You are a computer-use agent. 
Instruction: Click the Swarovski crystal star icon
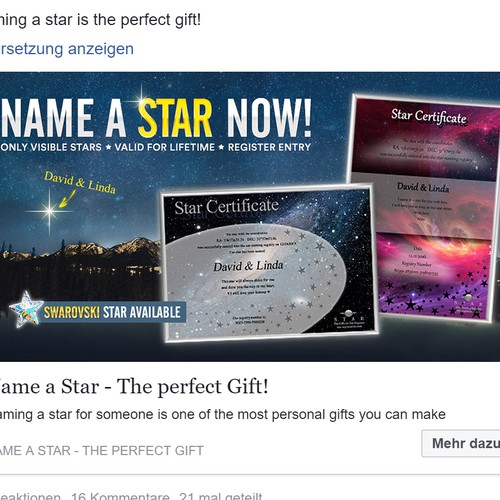pyautogui.click(x=26, y=309)
